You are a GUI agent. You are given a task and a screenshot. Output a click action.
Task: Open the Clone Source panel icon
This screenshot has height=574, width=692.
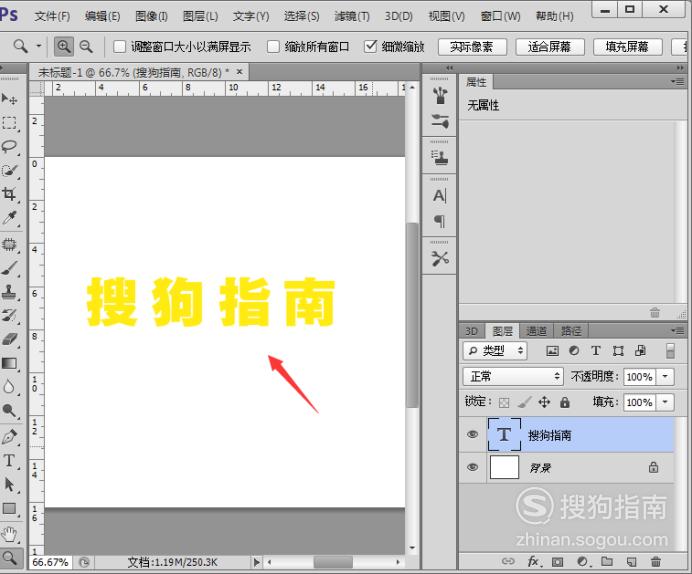(440, 158)
